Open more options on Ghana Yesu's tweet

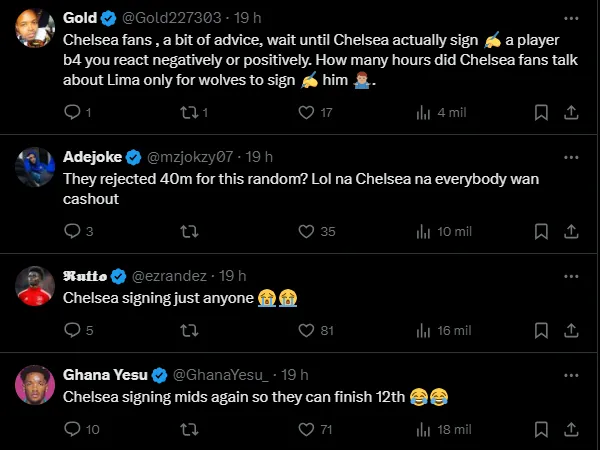569,375
